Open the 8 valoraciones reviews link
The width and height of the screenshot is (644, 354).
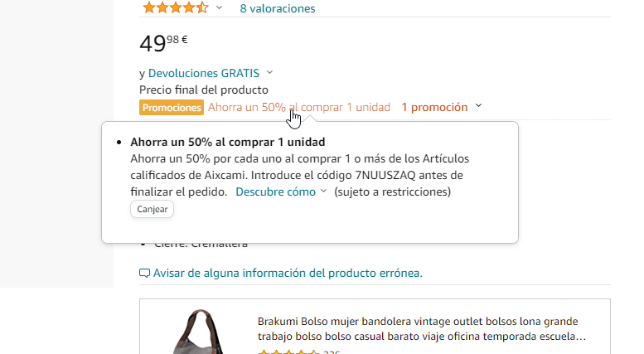click(x=277, y=8)
